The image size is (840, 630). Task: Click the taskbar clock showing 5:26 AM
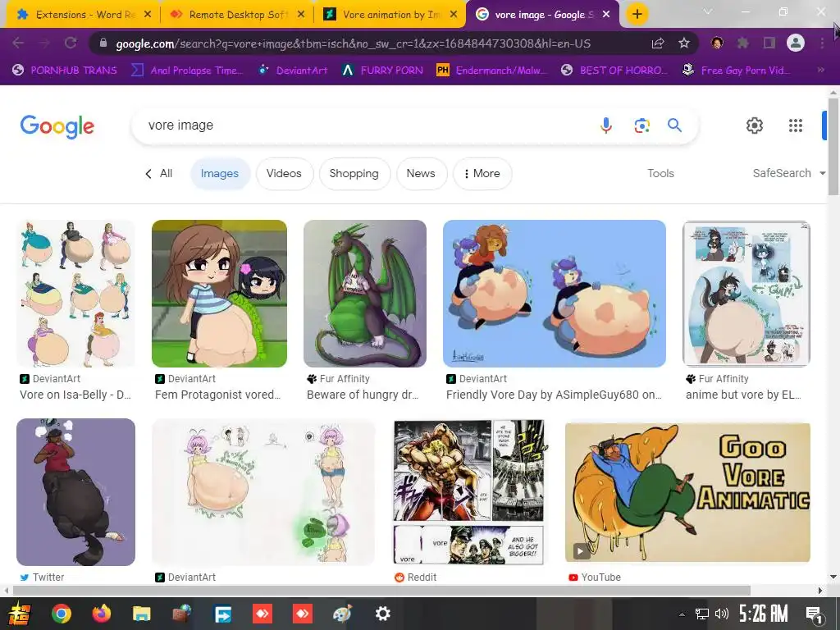(764, 614)
